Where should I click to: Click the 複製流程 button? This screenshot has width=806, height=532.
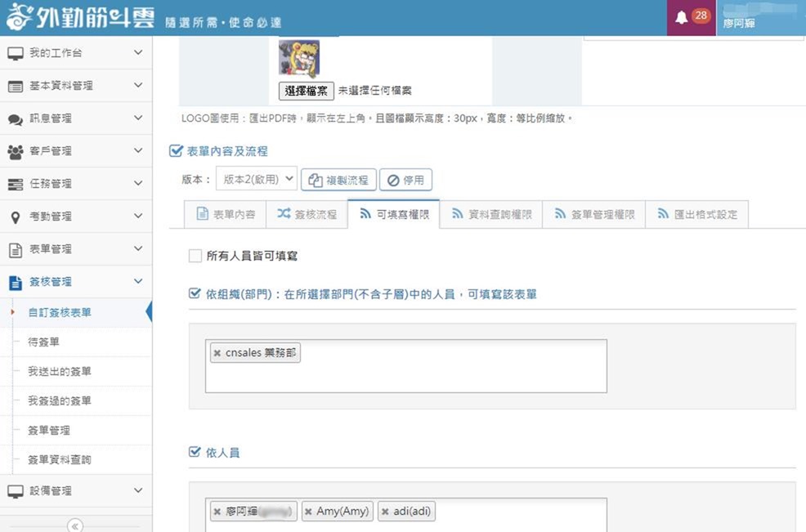(x=338, y=180)
